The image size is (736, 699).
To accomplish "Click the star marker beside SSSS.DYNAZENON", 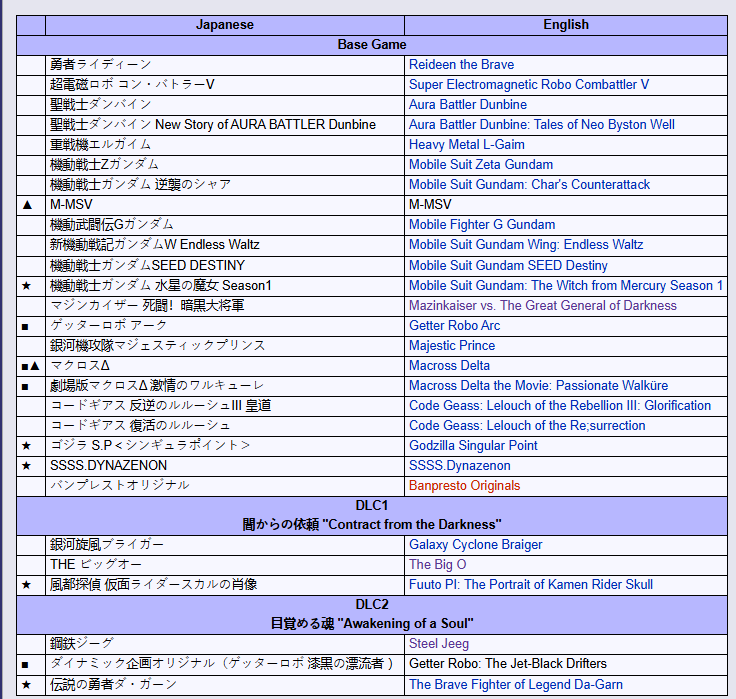I will tap(27, 466).
